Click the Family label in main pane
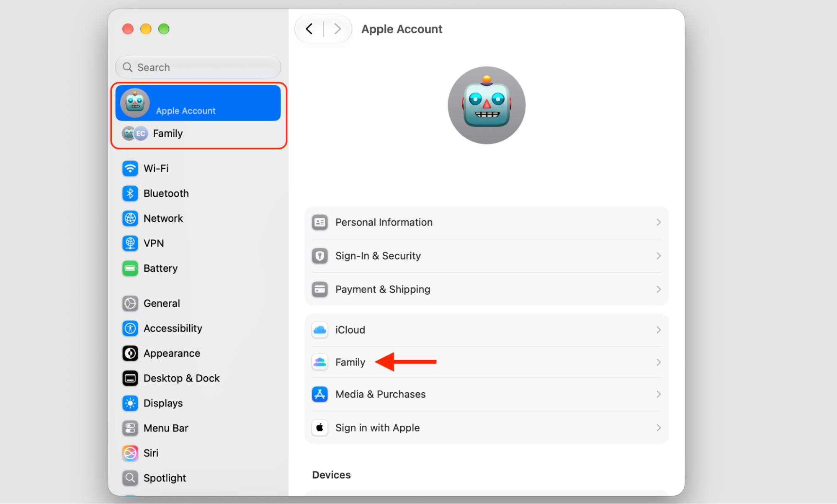 (350, 362)
